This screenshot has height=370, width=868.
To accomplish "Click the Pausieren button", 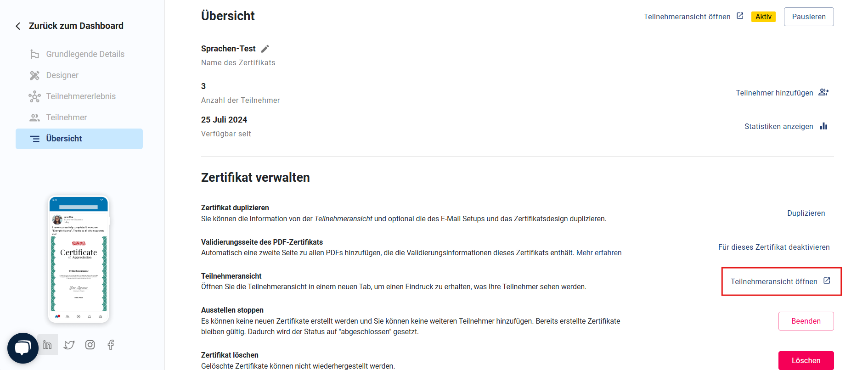I will 809,17.
